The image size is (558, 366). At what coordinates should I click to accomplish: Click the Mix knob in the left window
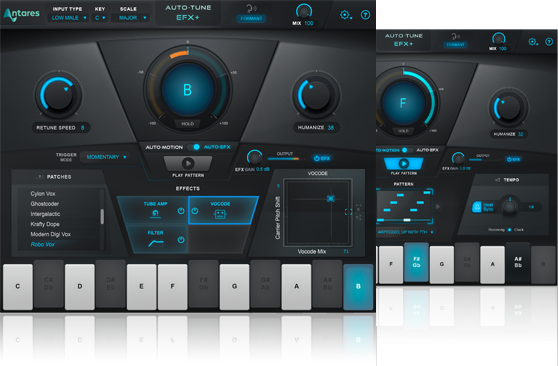point(304,11)
